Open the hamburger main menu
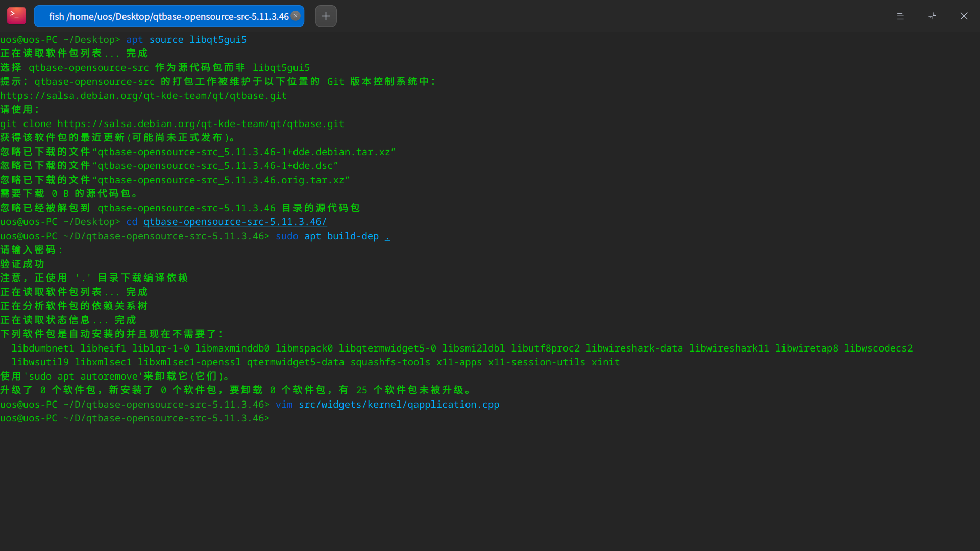The width and height of the screenshot is (980, 551). (900, 16)
